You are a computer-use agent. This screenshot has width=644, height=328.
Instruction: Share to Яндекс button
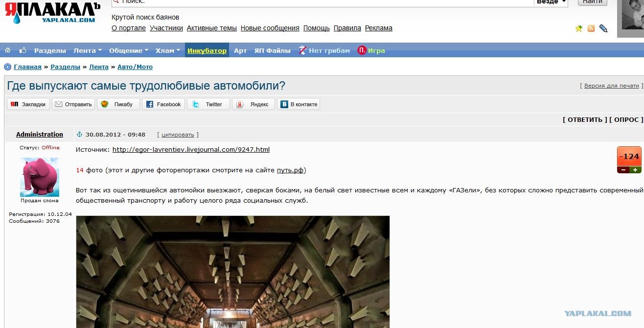coord(253,104)
